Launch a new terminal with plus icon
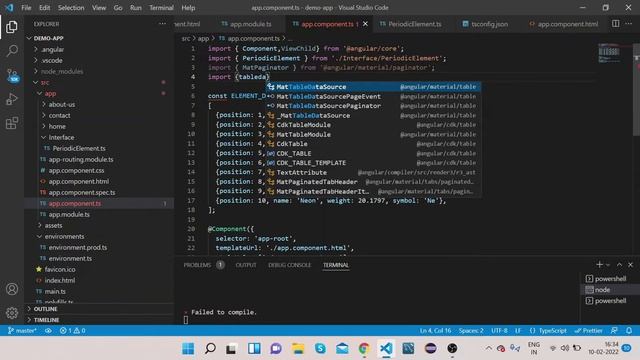 599,265
